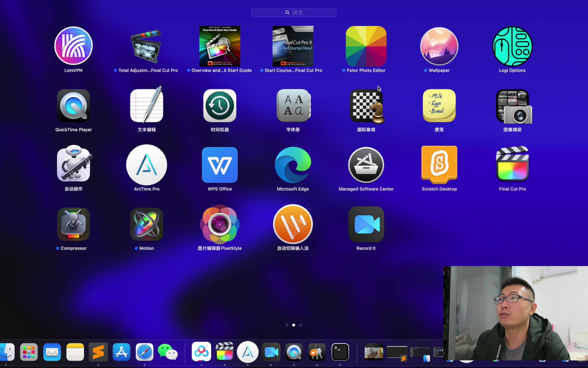Open Safari from the Dock
Image resolution: width=588 pixels, height=368 pixels.
pyautogui.click(x=145, y=352)
